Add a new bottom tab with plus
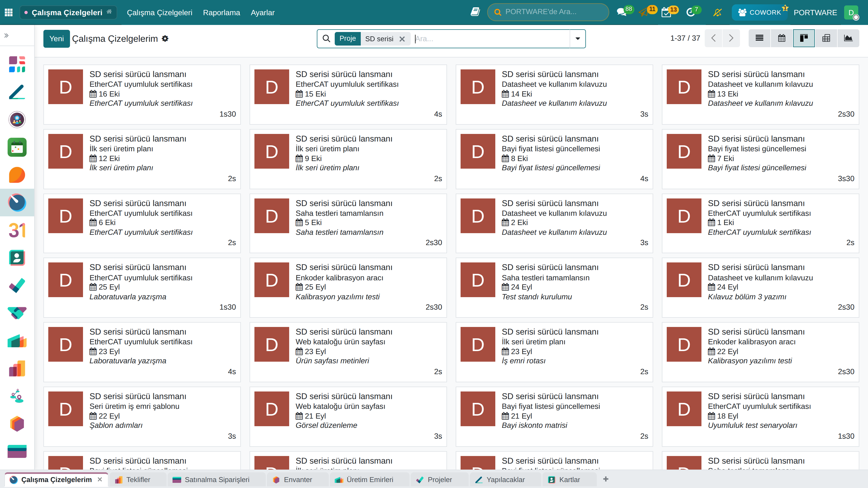 click(606, 479)
